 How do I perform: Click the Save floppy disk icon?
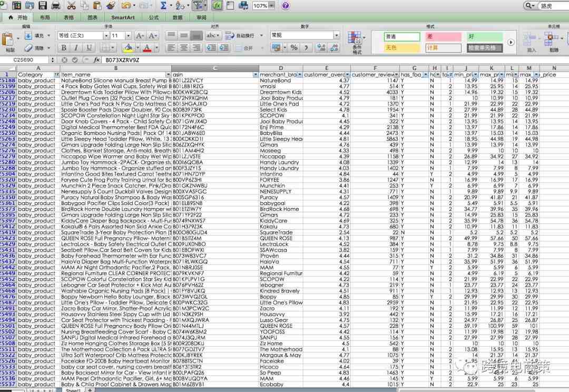(43, 5)
